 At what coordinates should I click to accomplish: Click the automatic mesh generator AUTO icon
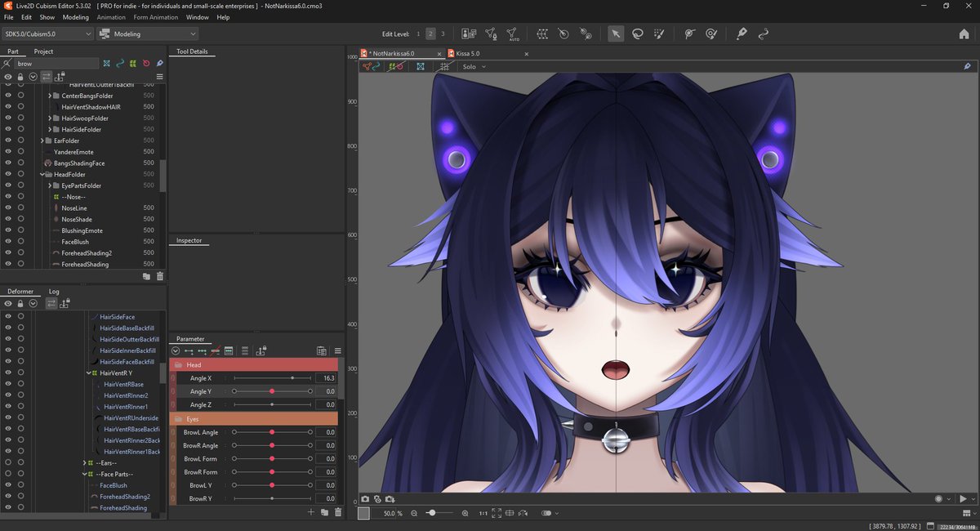coord(512,33)
